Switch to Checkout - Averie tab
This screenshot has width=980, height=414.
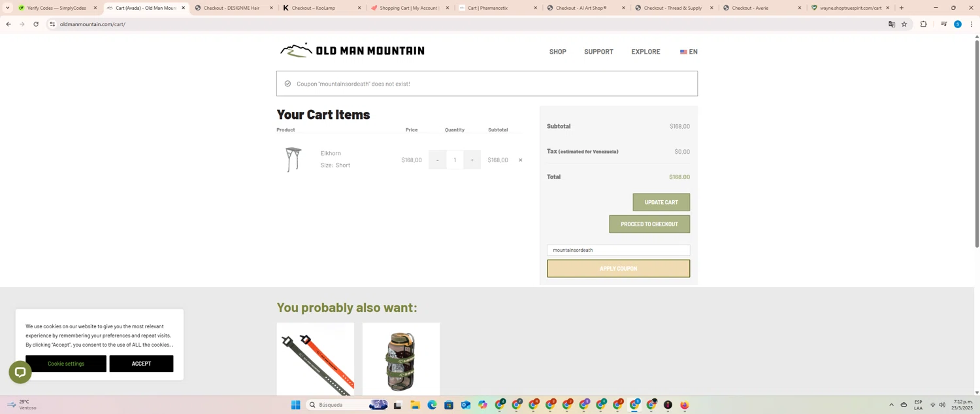point(750,8)
